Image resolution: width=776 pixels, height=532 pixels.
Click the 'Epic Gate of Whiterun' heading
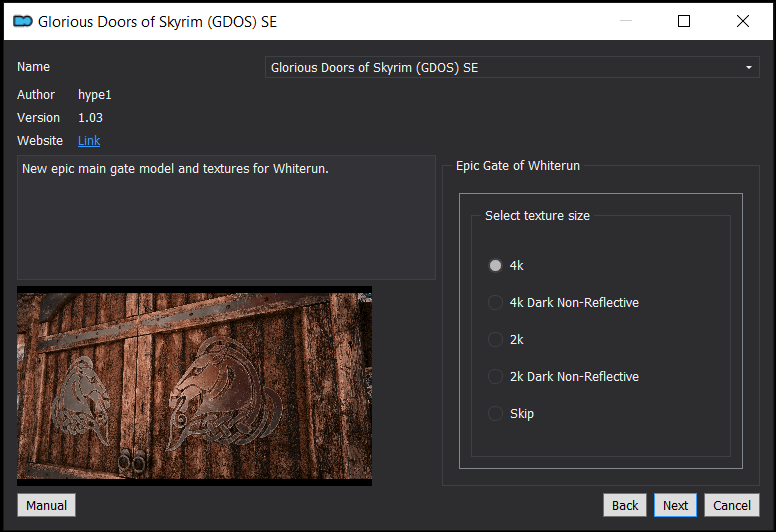518,166
